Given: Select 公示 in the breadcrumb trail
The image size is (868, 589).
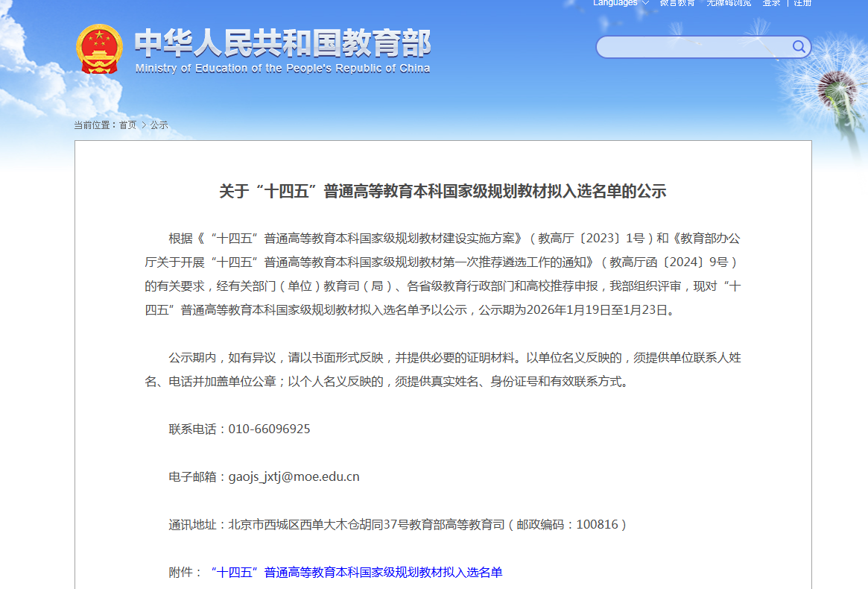Looking at the screenshot, I should (159, 125).
